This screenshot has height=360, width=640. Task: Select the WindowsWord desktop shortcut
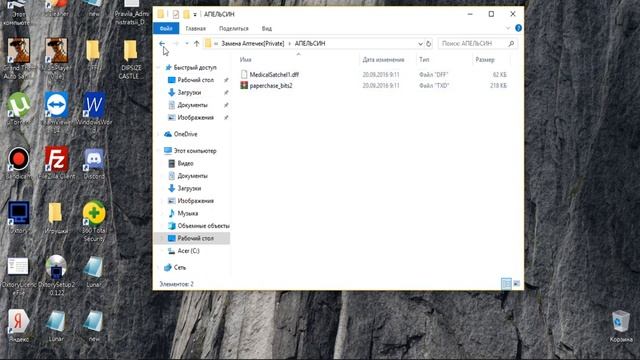coord(94,111)
